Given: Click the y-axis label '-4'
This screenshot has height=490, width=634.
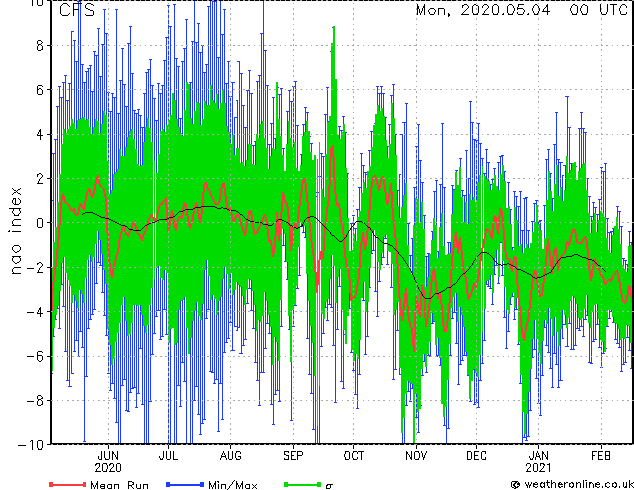Looking at the screenshot, I should tap(35, 312).
